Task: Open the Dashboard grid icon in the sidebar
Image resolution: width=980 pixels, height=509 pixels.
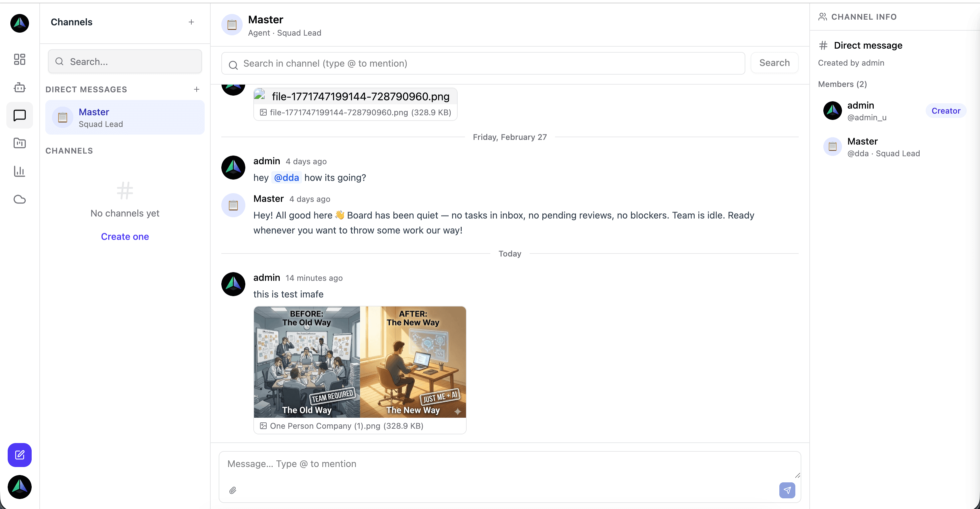Action: (19, 59)
